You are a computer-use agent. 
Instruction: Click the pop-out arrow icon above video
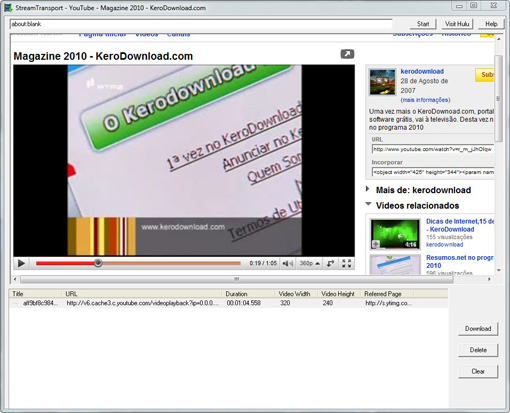347,54
